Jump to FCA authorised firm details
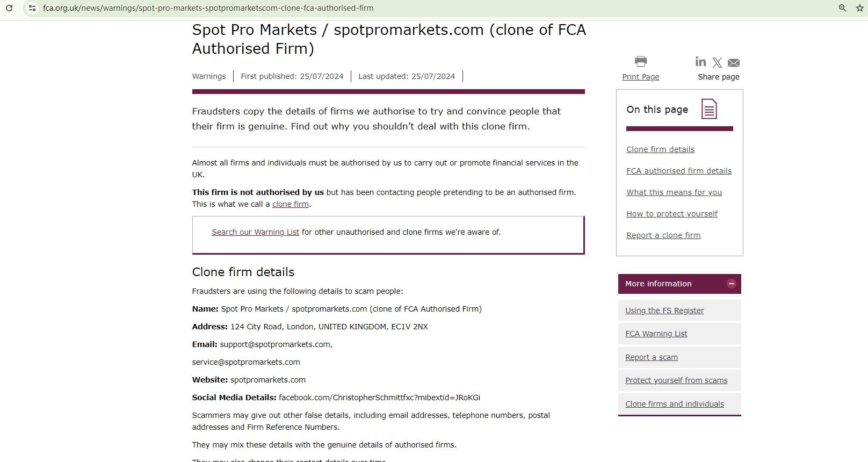868x462 pixels. 679,171
